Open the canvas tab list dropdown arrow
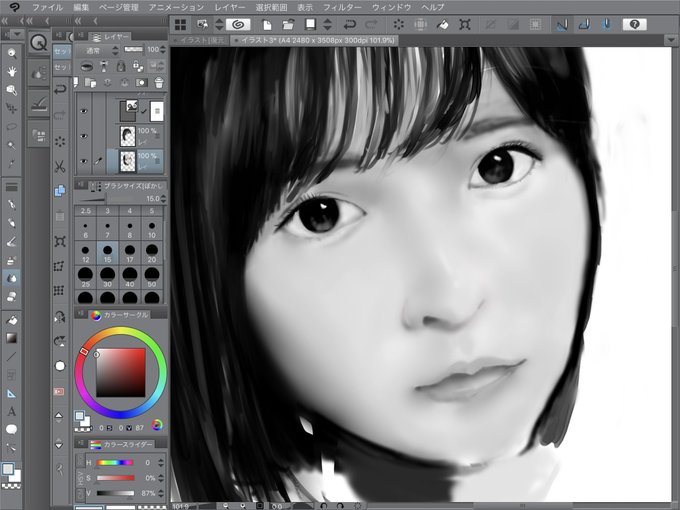 click(671, 40)
